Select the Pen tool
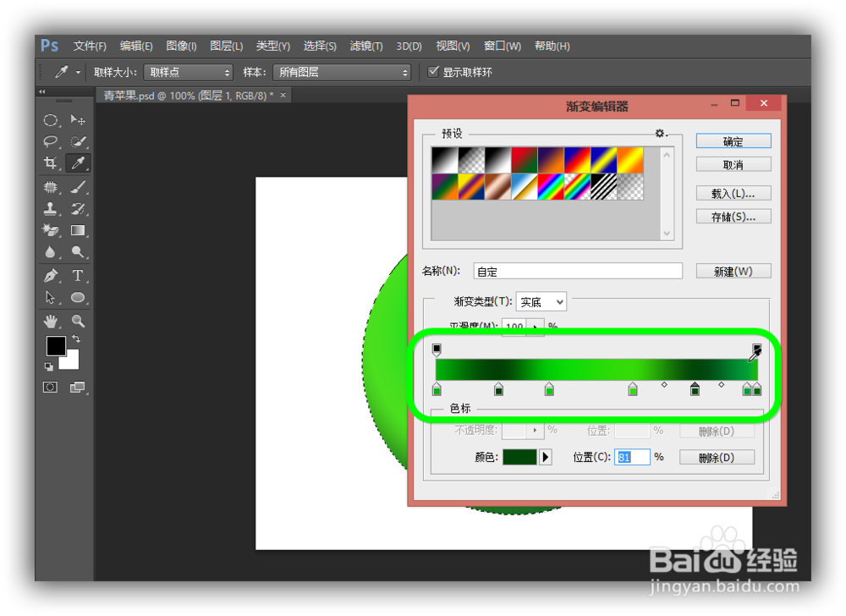Image resolution: width=846 pixels, height=616 pixels. click(51, 275)
